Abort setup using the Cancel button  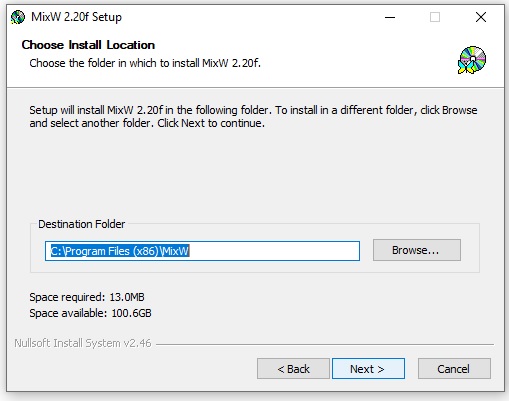(454, 369)
